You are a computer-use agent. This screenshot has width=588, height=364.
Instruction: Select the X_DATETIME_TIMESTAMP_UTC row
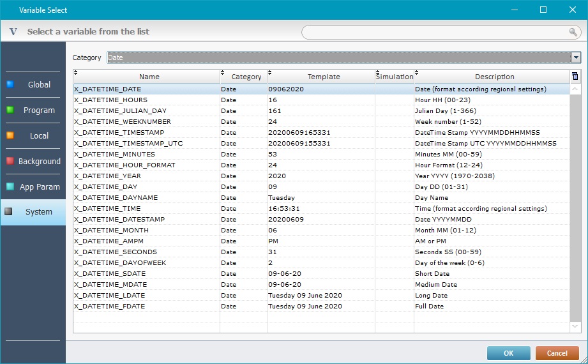pos(128,144)
